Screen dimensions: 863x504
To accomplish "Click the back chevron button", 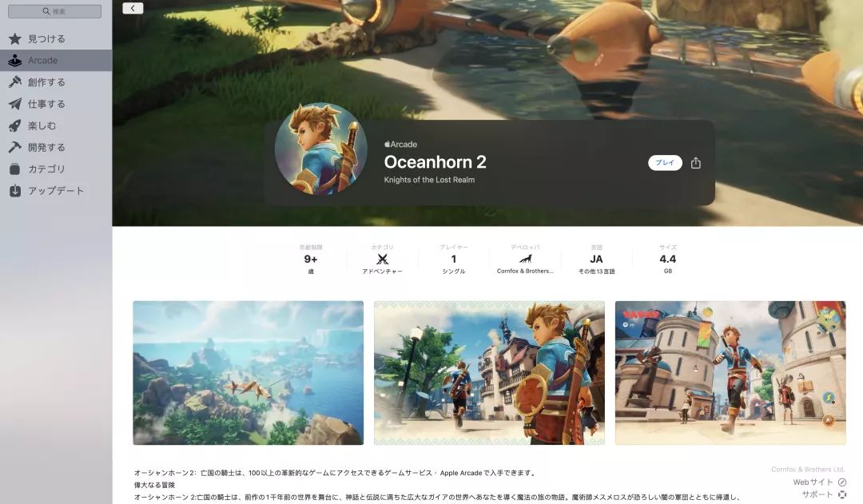I will click(133, 8).
